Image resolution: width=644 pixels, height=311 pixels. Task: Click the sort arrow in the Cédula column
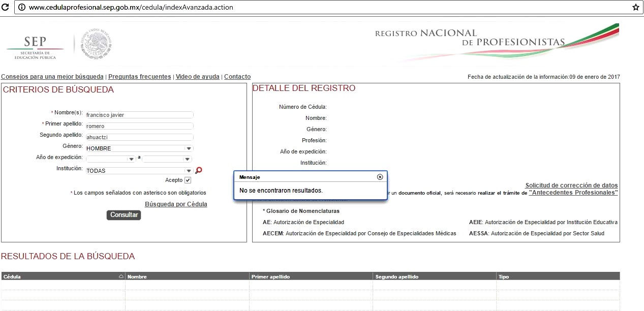(120, 276)
